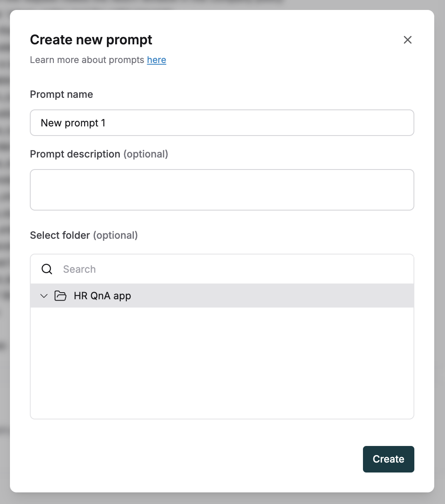Click the "Learn more about prompts" text
This screenshot has height=504, width=445.
[87, 60]
